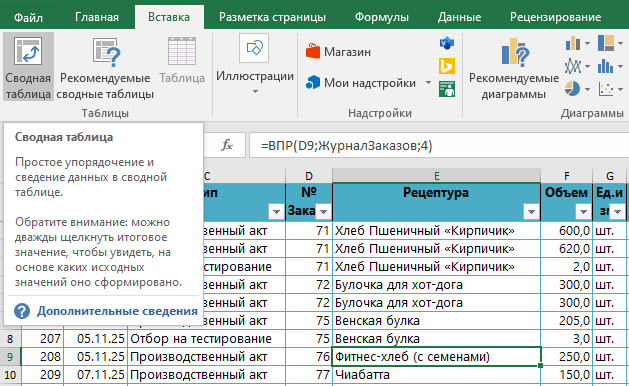Viewport: 629px width, 386px height.
Task: Select cell with volume 205,0
Action: 566,321
